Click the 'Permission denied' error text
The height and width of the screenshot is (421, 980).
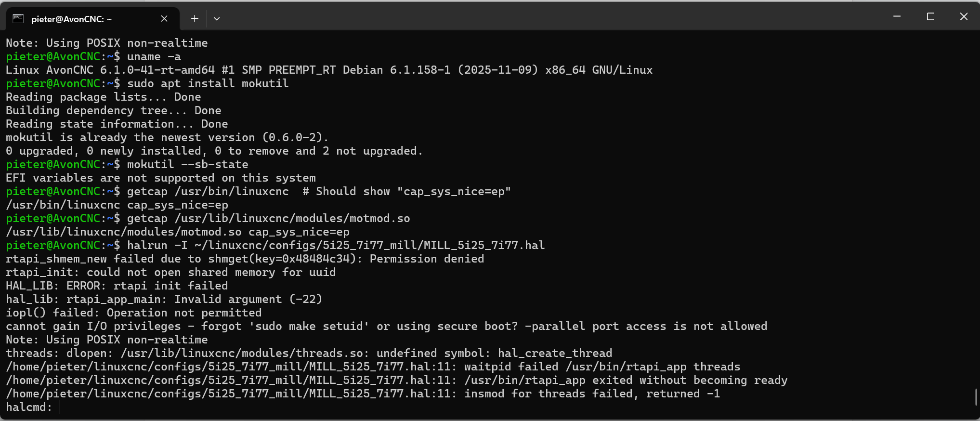coord(427,259)
